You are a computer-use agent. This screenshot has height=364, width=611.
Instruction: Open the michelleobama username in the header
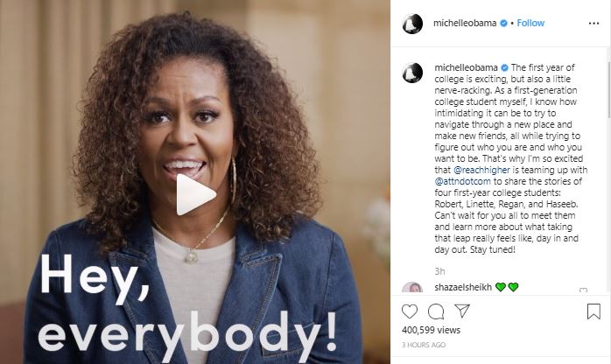click(465, 24)
